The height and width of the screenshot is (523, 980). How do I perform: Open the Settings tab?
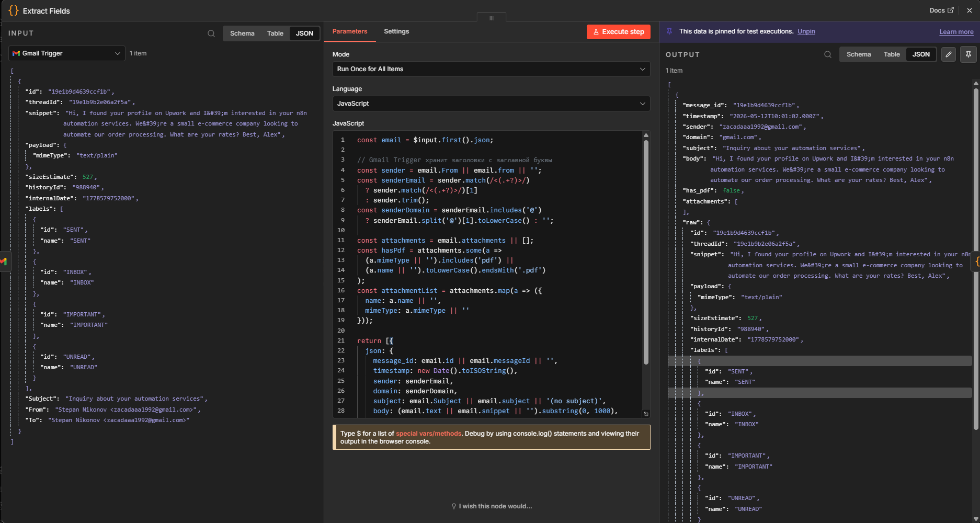click(396, 31)
